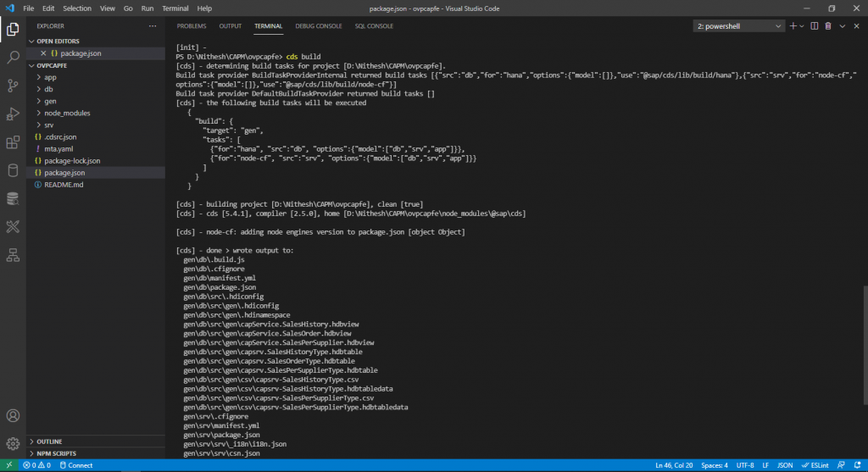Open .cdsrc.json file
The image size is (868, 472).
95,136
